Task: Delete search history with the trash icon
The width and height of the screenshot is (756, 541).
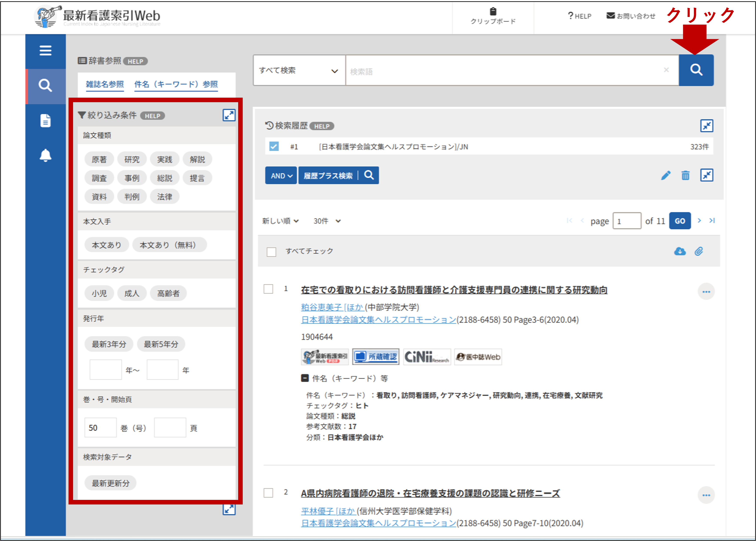Action: 685,175
